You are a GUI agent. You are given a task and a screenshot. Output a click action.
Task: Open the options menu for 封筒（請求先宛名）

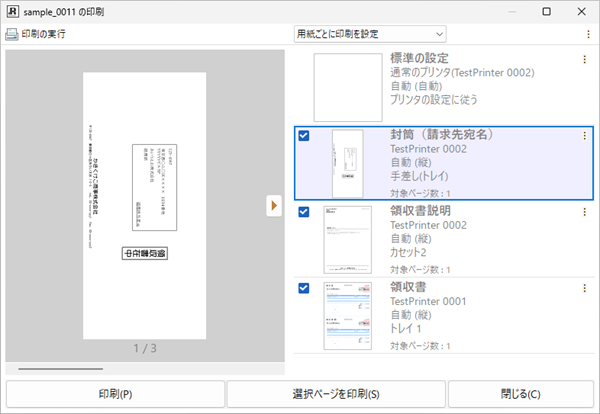pos(584,135)
